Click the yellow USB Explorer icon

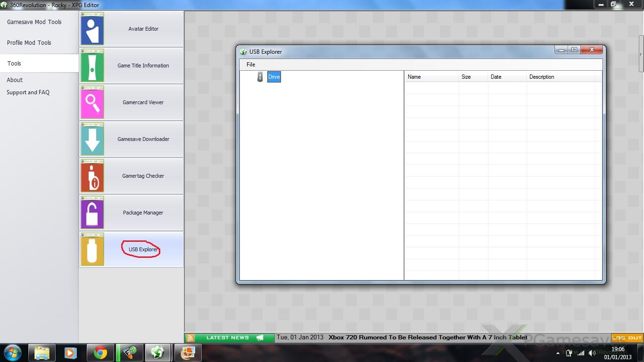pyautogui.click(x=92, y=249)
